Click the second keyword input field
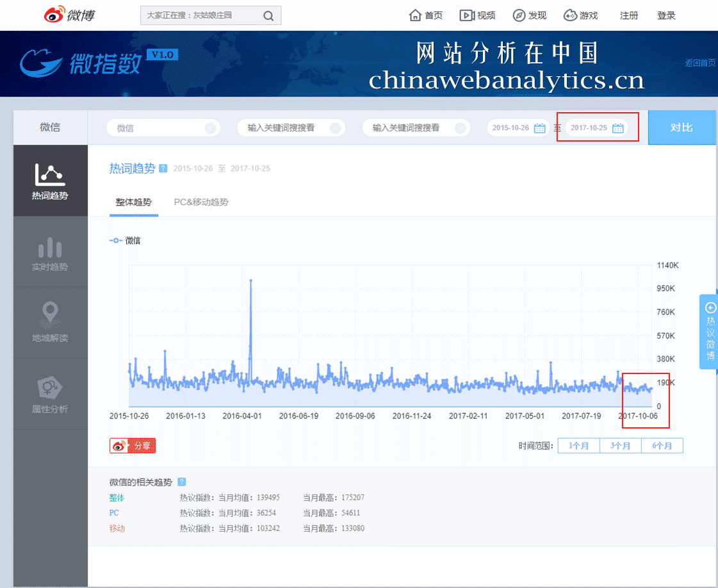 282,128
